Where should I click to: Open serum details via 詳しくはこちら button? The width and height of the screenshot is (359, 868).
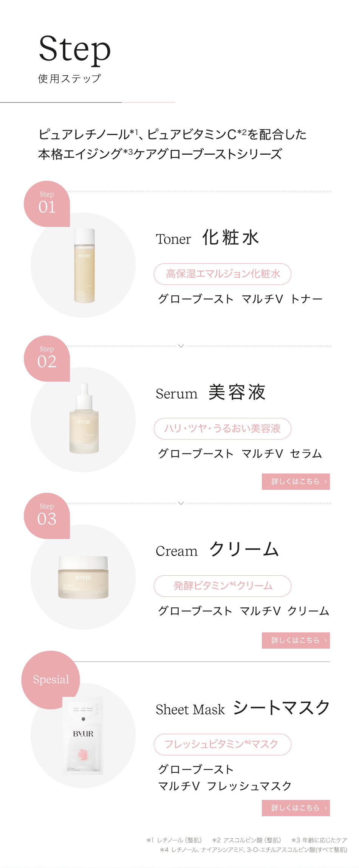296,481
